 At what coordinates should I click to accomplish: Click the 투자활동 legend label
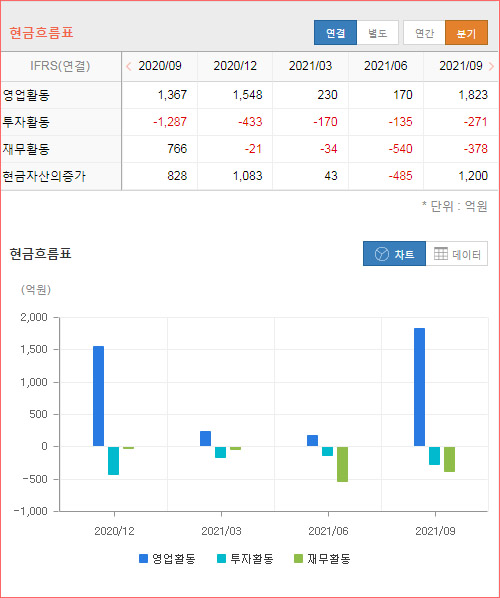click(252, 559)
